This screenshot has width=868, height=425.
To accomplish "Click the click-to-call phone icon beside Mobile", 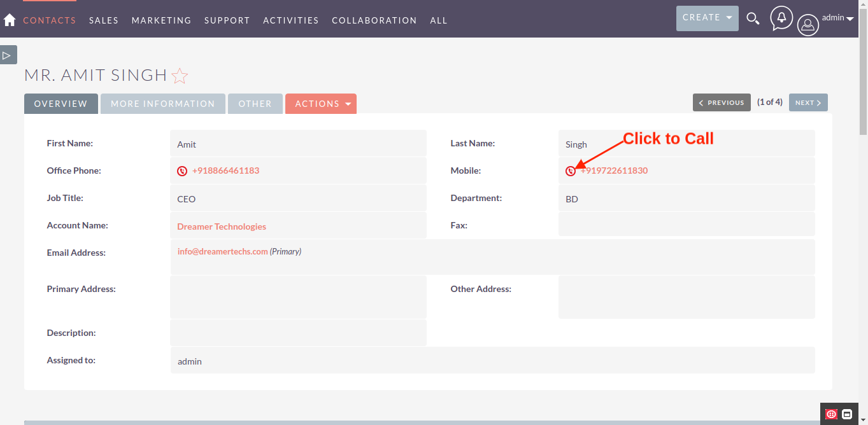I will click(570, 171).
